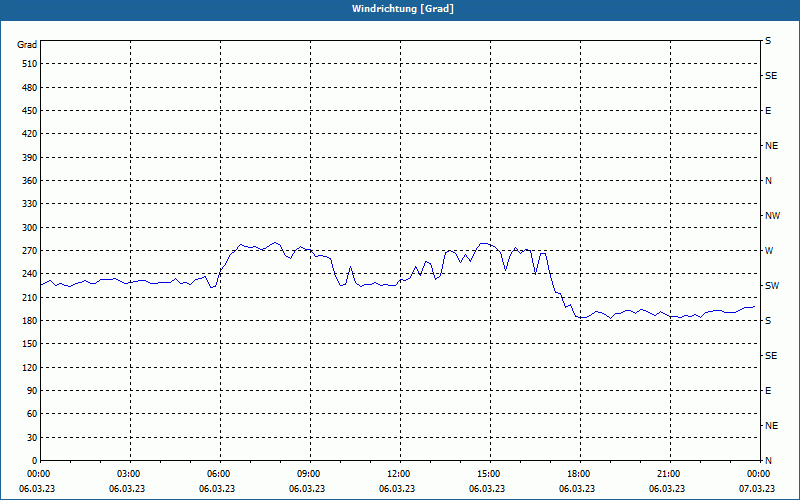Screen dimensions: 800x500
Task: Click the 510 degree axis label
Action: [29, 64]
